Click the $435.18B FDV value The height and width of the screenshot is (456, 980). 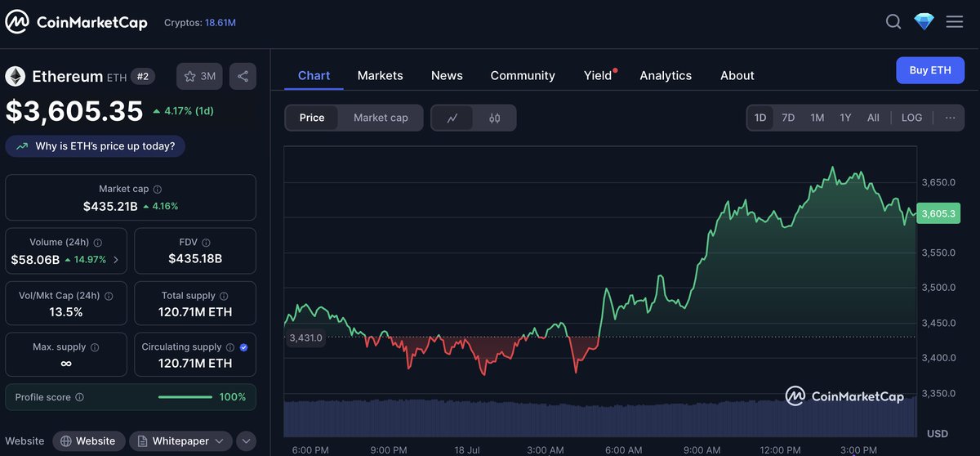(x=195, y=259)
